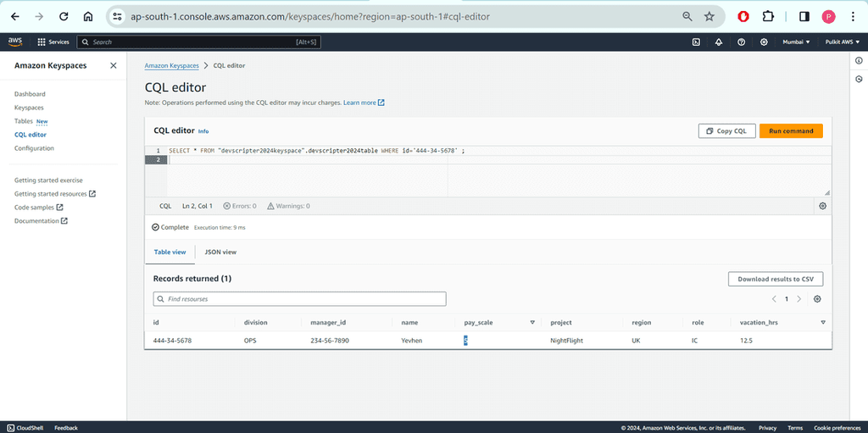The width and height of the screenshot is (868, 433).
Task: Select CQL editor in side navigation
Action: coord(31,135)
